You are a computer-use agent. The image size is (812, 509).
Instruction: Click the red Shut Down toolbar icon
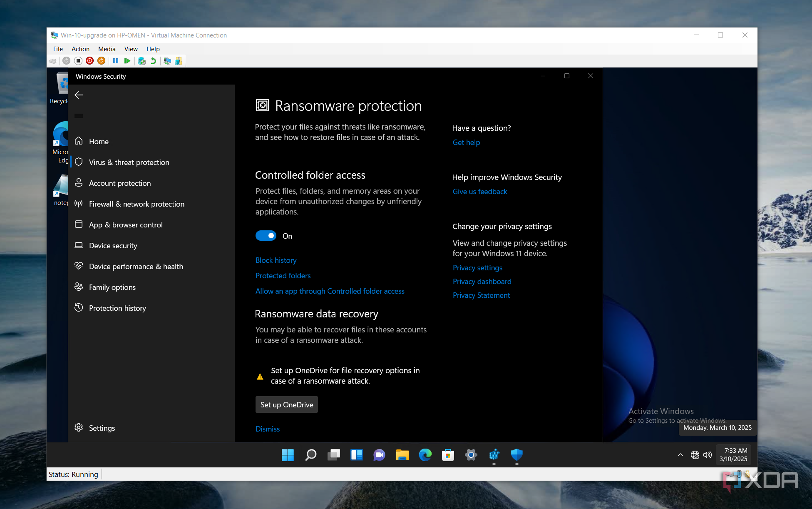click(x=89, y=61)
